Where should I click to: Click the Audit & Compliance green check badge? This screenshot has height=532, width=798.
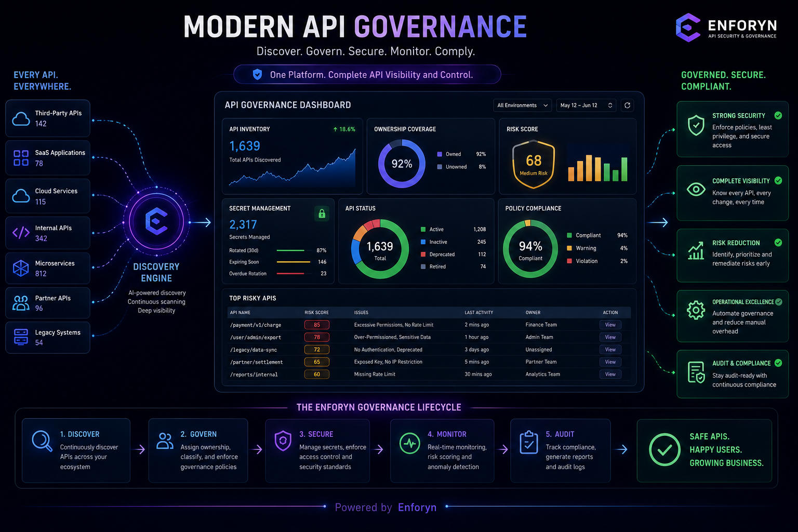[778, 363]
